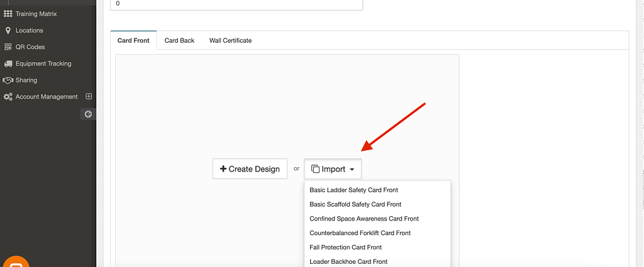Click the input field containing 0

pyautogui.click(x=236, y=4)
